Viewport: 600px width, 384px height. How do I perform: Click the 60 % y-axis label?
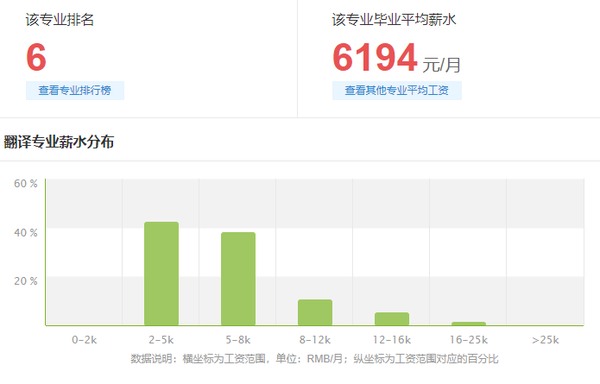(x=26, y=184)
